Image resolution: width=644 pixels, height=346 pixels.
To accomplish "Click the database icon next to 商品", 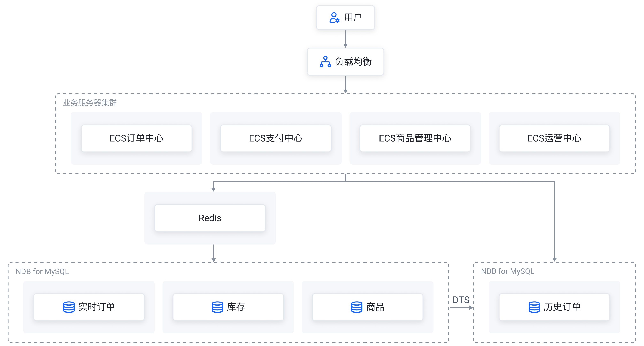I will click(x=356, y=307).
